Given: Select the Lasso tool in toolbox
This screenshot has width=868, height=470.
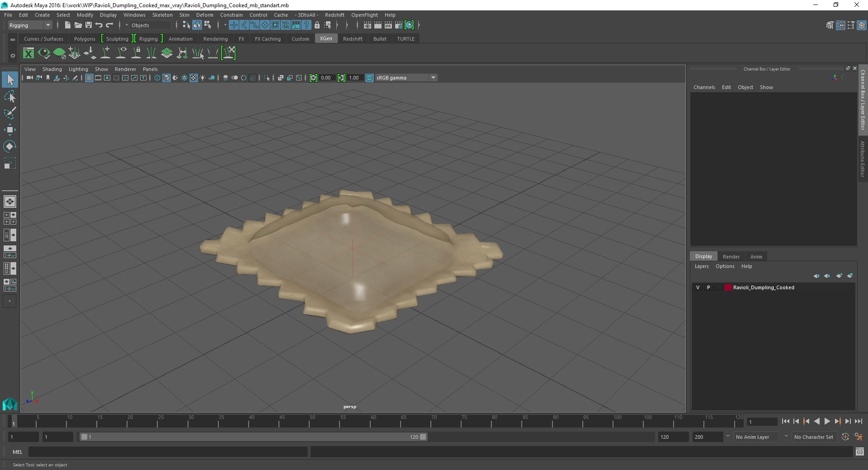Looking at the screenshot, I should pyautogui.click(x=10, y=97).
